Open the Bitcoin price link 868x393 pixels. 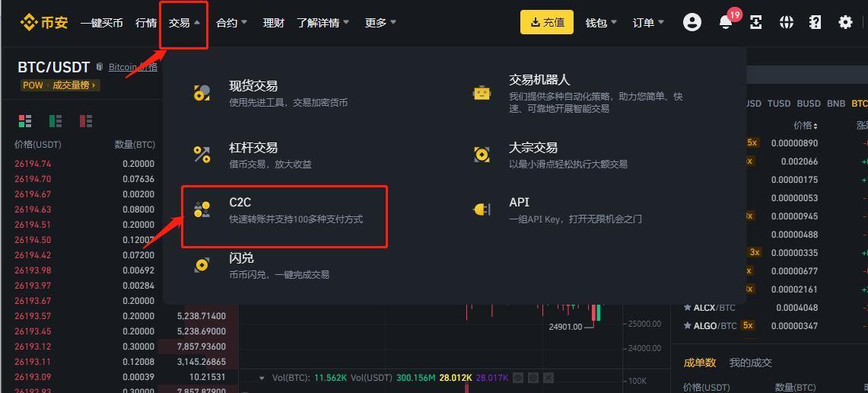pyautogui.click(x=133, y=67)
